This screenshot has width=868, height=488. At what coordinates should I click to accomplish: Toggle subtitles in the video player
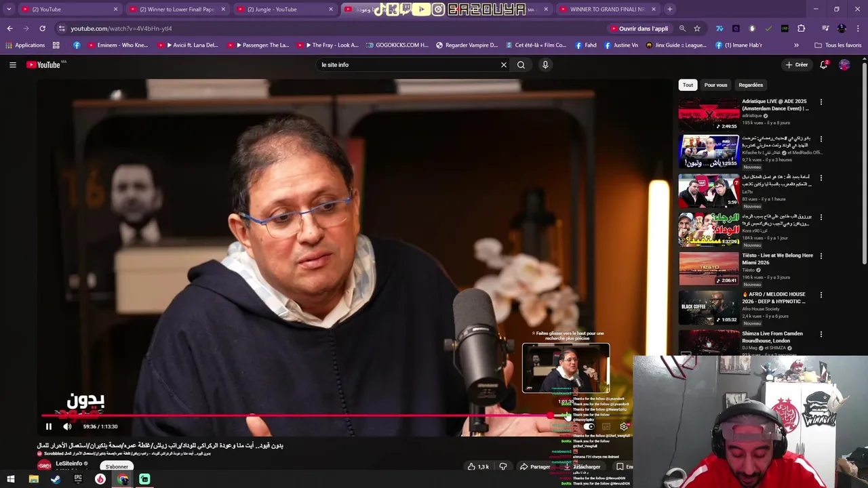(606, 426)
